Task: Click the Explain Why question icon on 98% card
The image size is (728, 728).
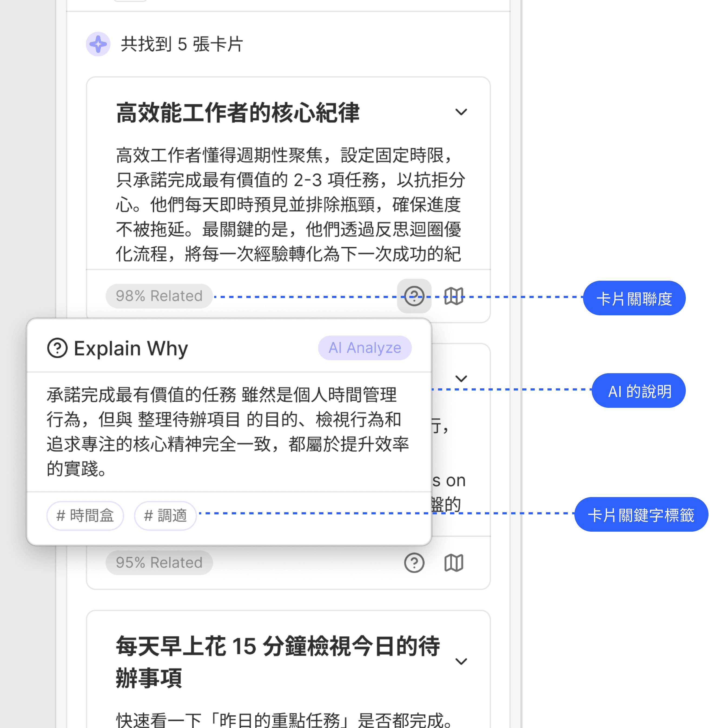Action: 414,296
